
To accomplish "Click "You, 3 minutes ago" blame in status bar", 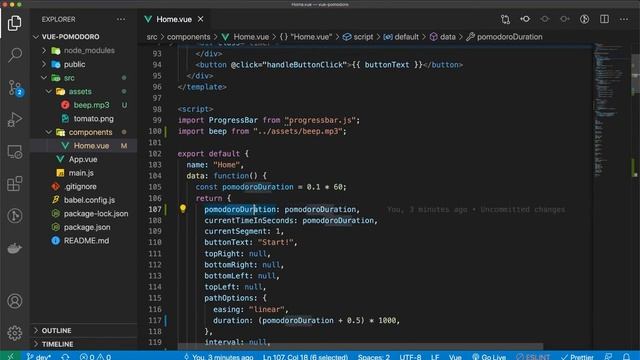I will 218,356.
